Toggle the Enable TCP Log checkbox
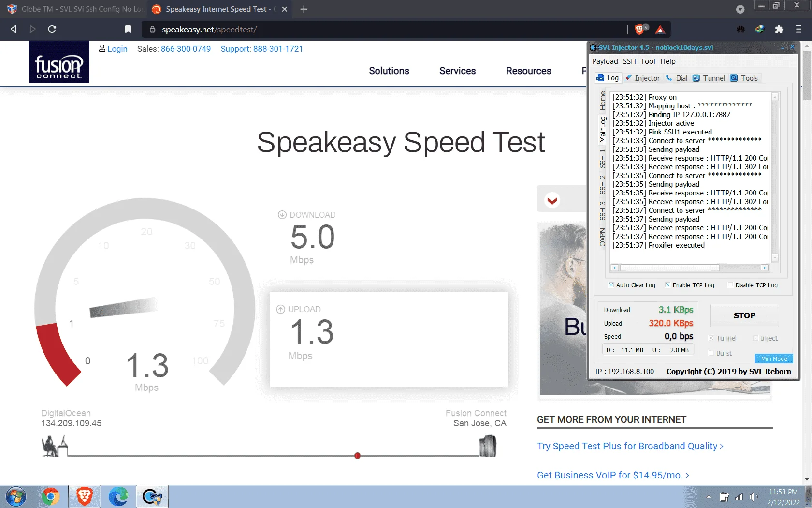This screenshot has height=508, width=812. [x=667, y=285]
